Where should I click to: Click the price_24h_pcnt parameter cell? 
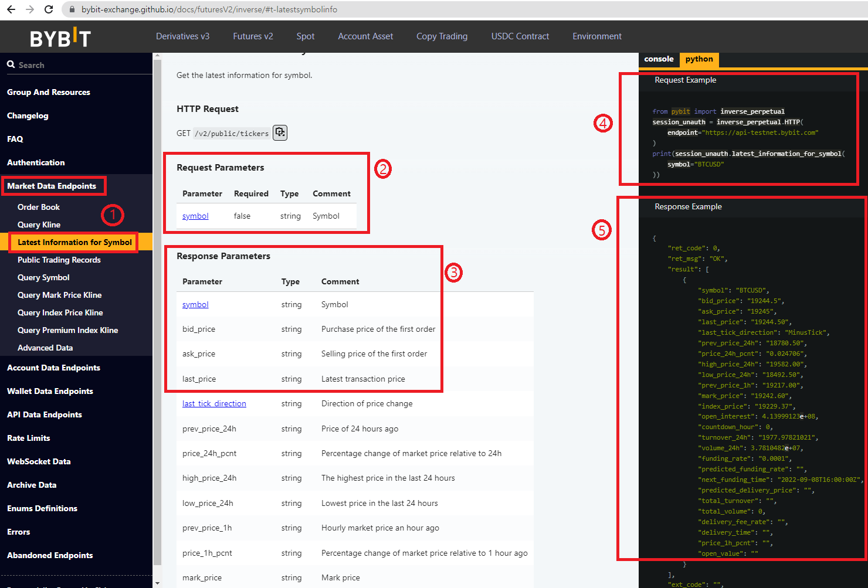[209, 453]
